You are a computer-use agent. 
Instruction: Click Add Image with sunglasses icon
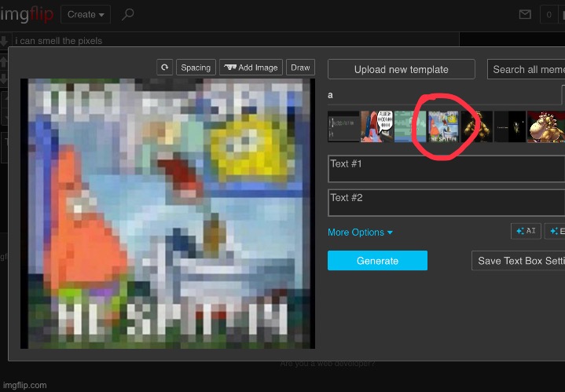click(x=251, y=68)
